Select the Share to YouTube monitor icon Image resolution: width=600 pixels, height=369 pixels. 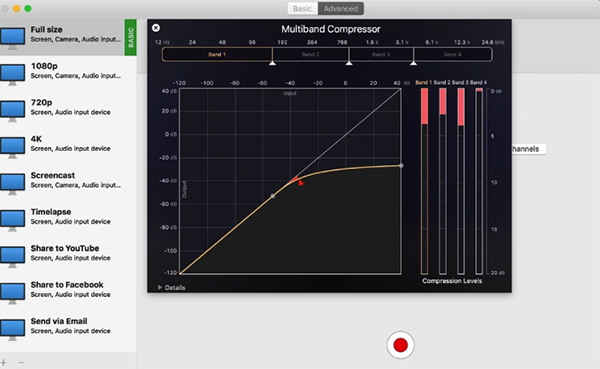(13, 257)
